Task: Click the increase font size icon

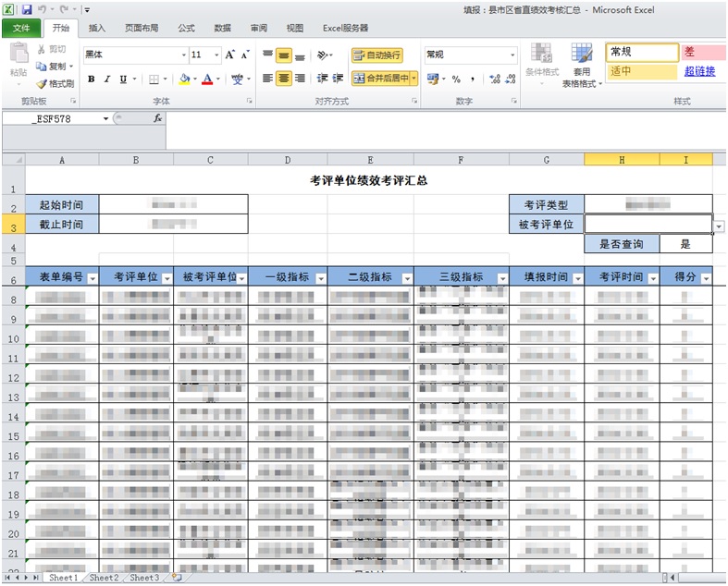Action: (230, 55)
